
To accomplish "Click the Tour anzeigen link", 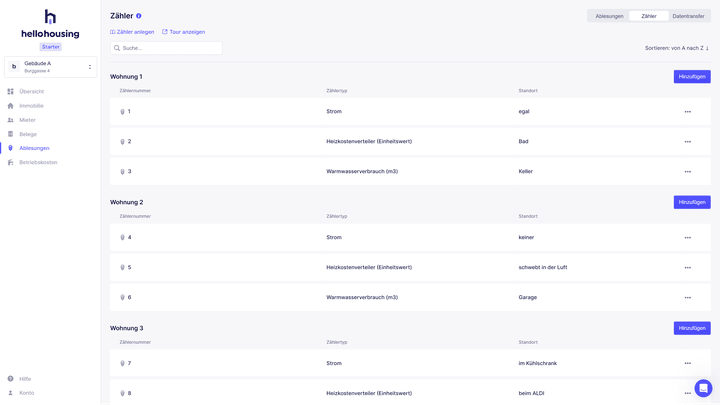I will click(184, 32).
